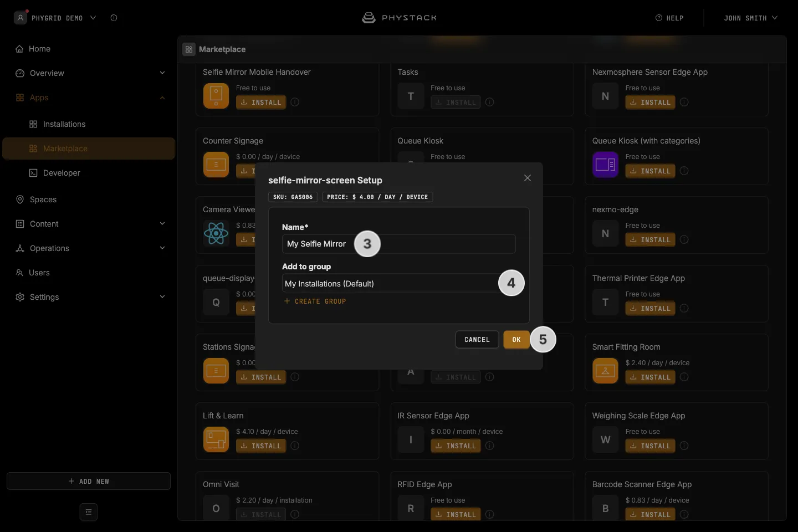The width and height of the screenshot is (798, 532).
Task: Confirm setup with the OK button
Action: tap(516, 340)
